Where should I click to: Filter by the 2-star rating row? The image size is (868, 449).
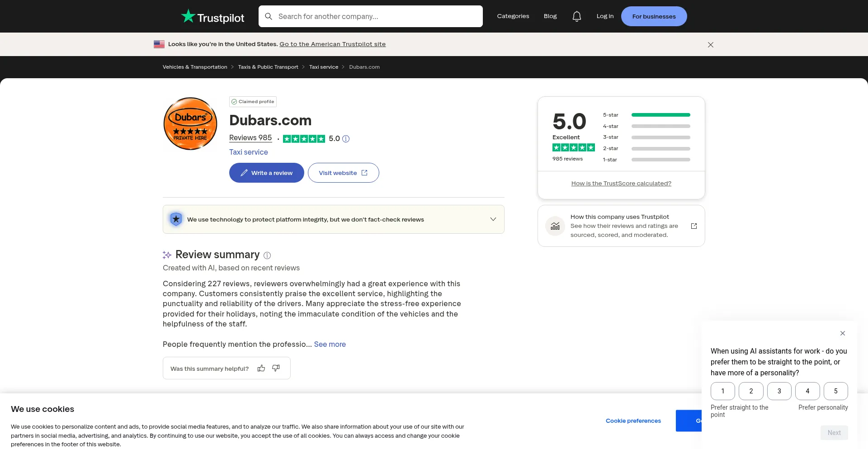click(646, 148)
